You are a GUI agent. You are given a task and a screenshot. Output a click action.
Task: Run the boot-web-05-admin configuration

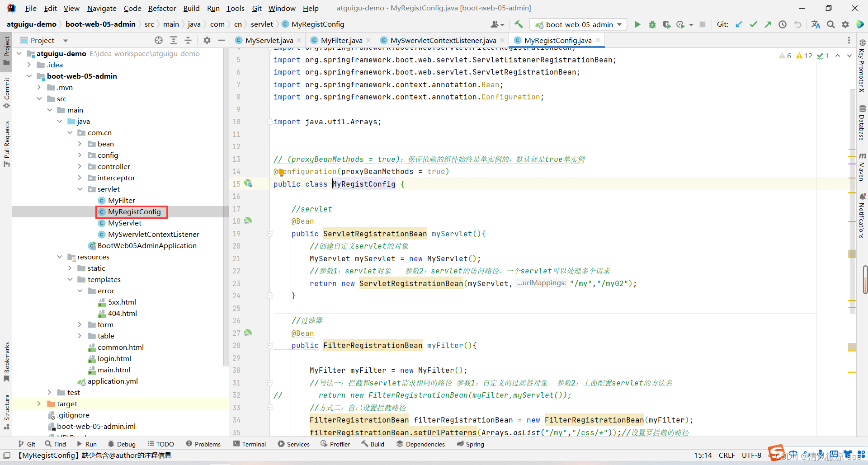[637, 24]
